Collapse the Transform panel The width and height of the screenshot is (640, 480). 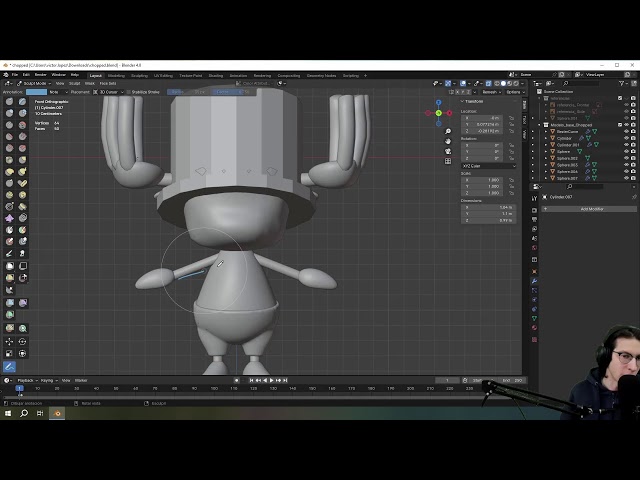pos(472,101)
